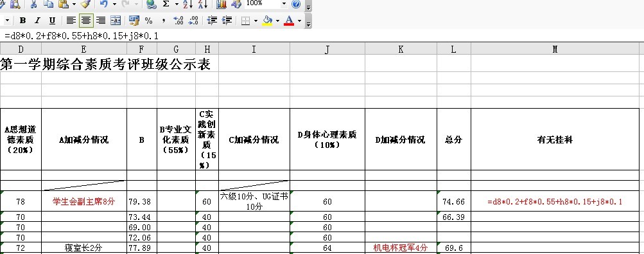
Task: Select column M header
Action: pos(555,50)
